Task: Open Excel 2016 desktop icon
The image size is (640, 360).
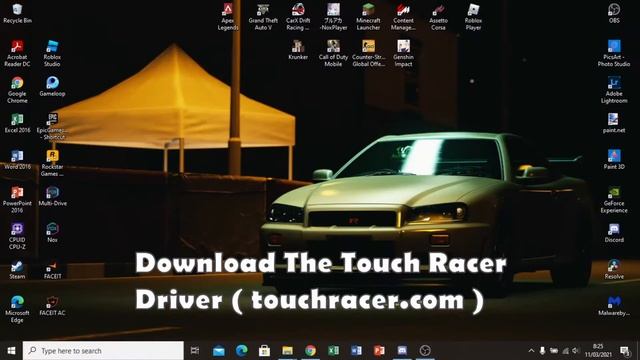Action: tap(17, 123)
